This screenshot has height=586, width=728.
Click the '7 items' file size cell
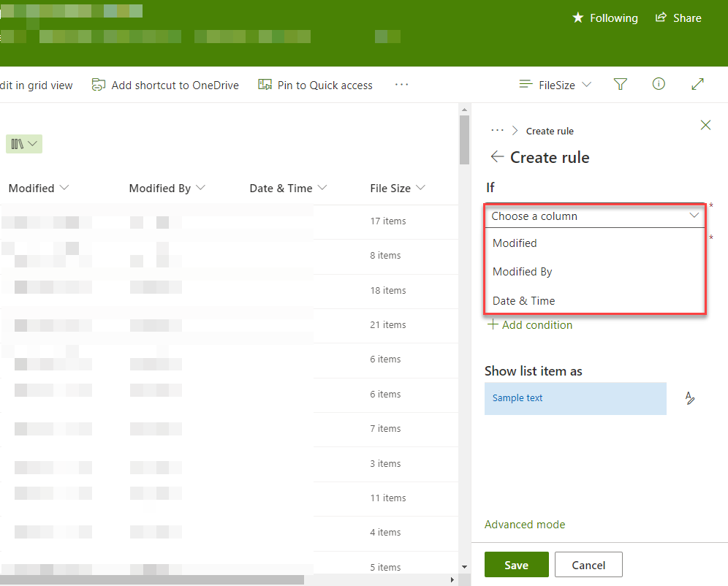[385, 428]
